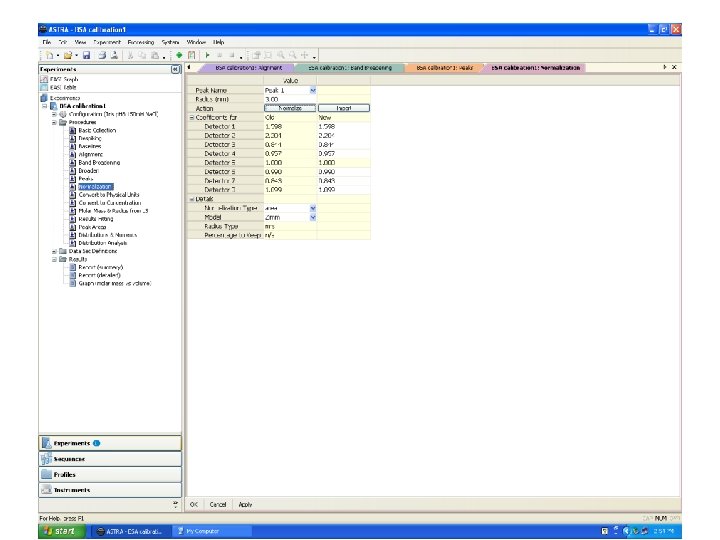Click the Radius (nm) value field

(x=290, y=99)
